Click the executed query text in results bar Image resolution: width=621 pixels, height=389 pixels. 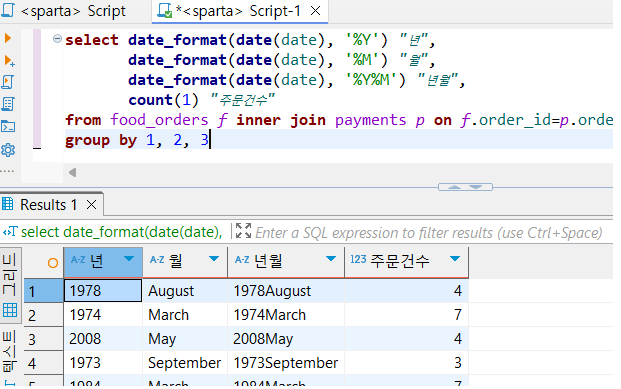click(x=121, y=232)
